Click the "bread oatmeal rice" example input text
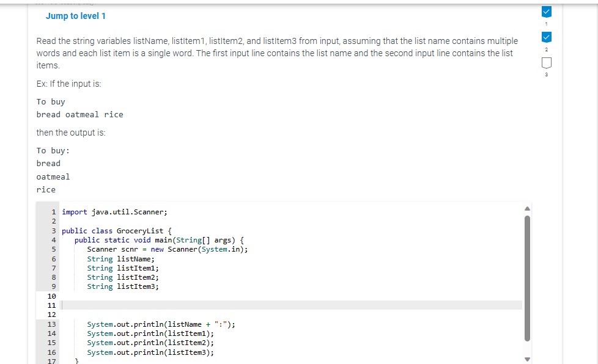Image resolution: width=598 pixels, height=364 pixels. [x=80, y=114]
